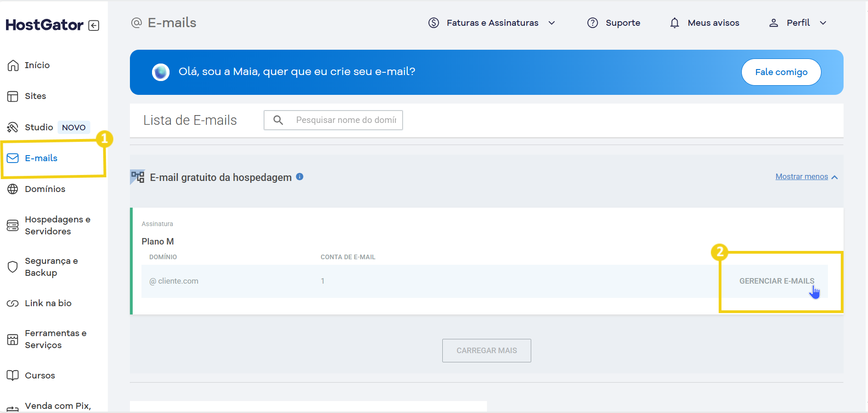Image resolution: width=868 pixels, height=413 pixels.
Task: Click the Fale comigo button
Action: point(781,72)
